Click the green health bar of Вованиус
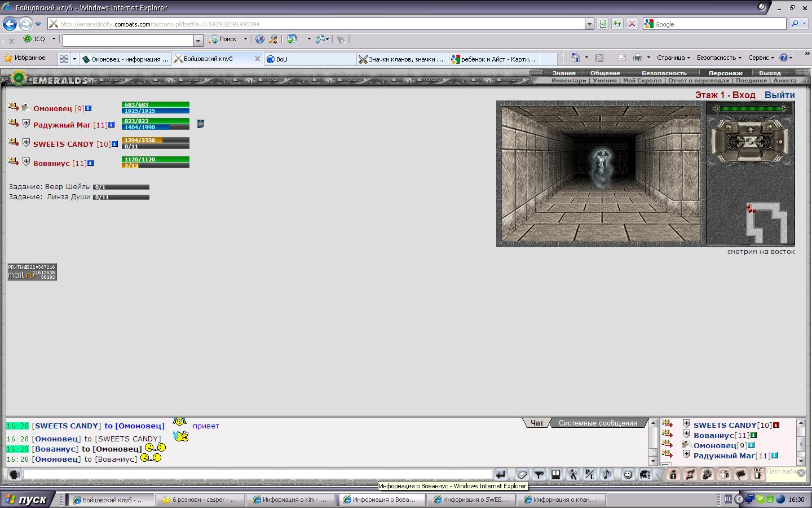This screenshot has height=508, width=812. click(x=155, y=159)
